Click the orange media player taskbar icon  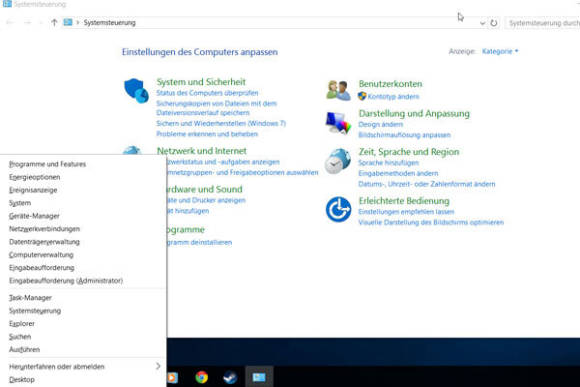[173, 377]
